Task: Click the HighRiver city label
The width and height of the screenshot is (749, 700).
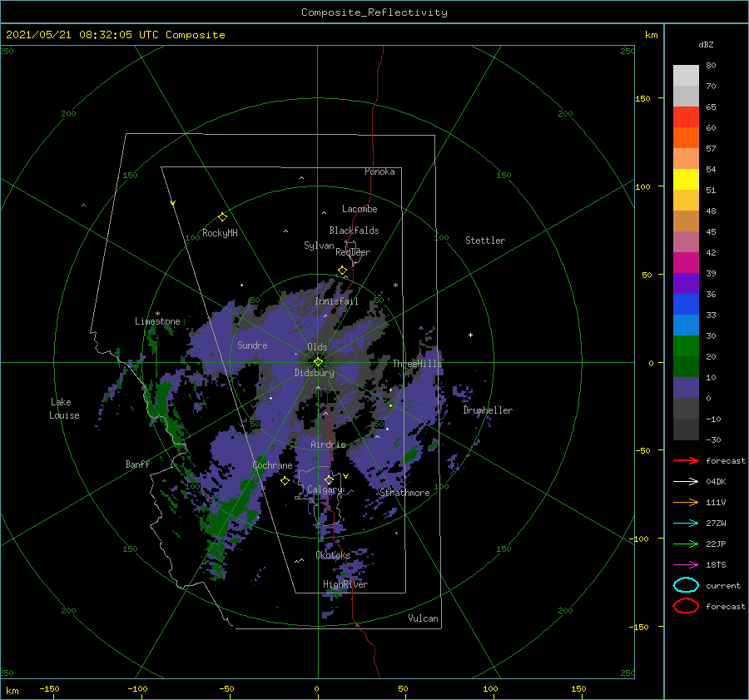Action: [x=345, y=584]
